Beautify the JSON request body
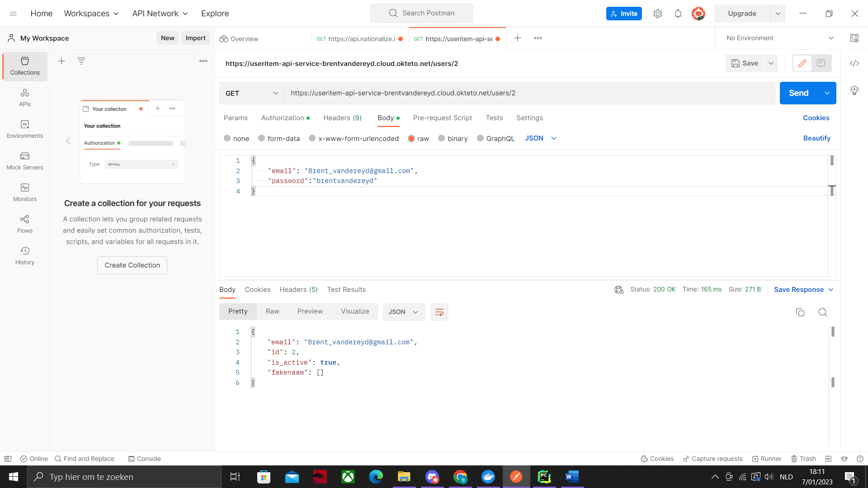 point(816,138)
